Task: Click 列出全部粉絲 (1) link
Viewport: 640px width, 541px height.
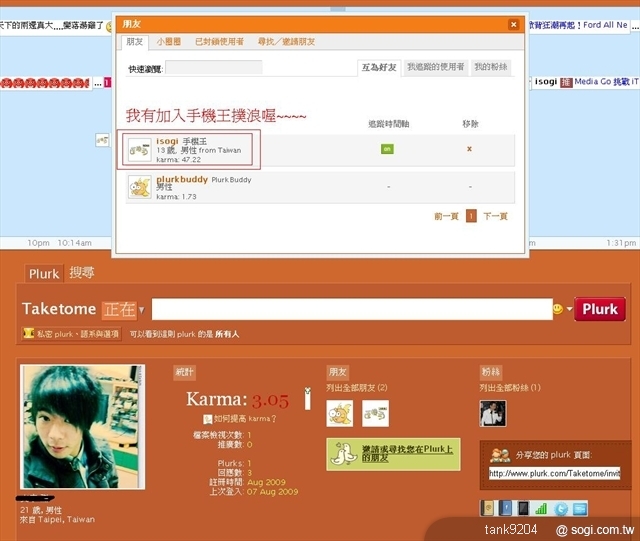Action: (x=510, y=388)
